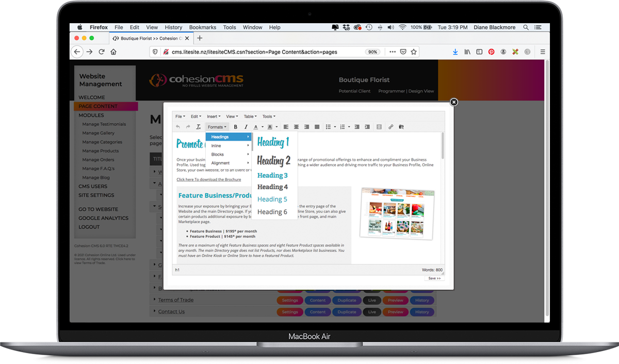Center align text using the toolbar
619x364 pixels.
pos(296,127)
